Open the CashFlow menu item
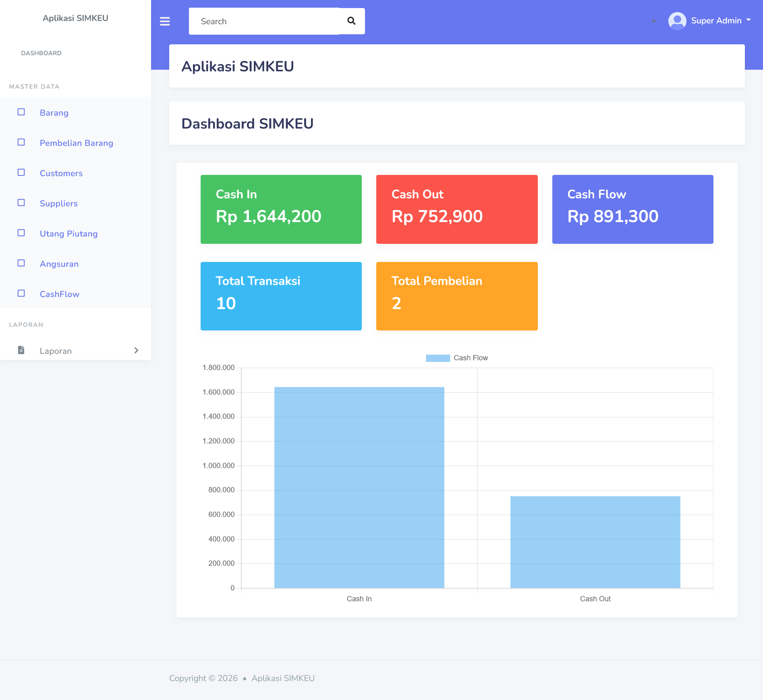The image size is (763, 700). tap(59, 294)
